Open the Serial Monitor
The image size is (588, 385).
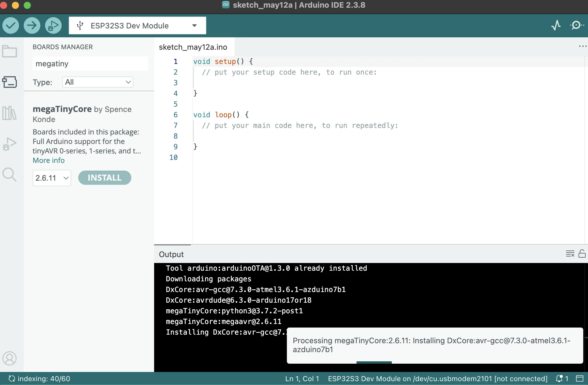coord(577,25)
